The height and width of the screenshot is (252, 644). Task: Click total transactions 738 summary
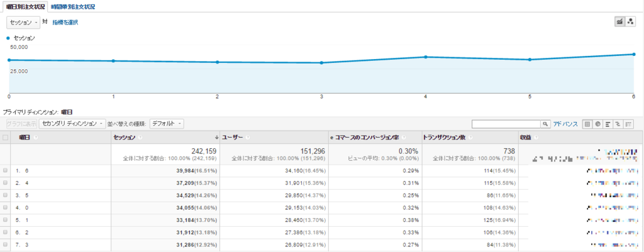click(509, 151)
